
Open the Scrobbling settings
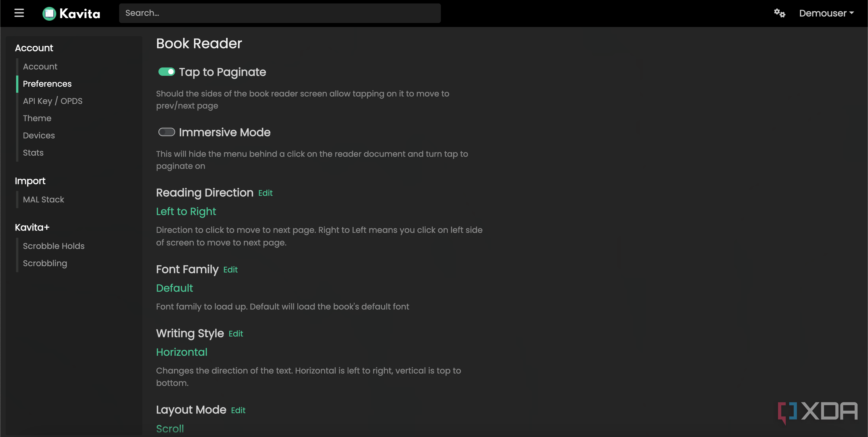pos(45,263)
